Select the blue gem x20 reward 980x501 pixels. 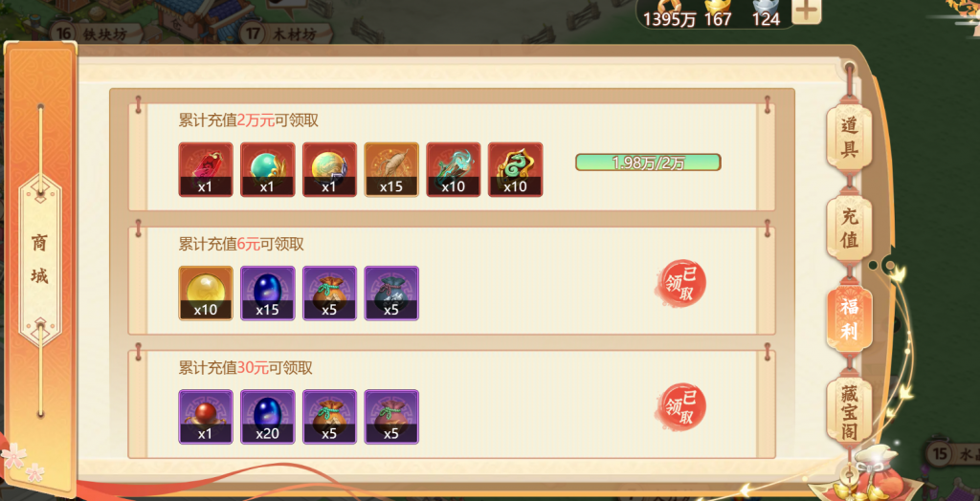268,417
